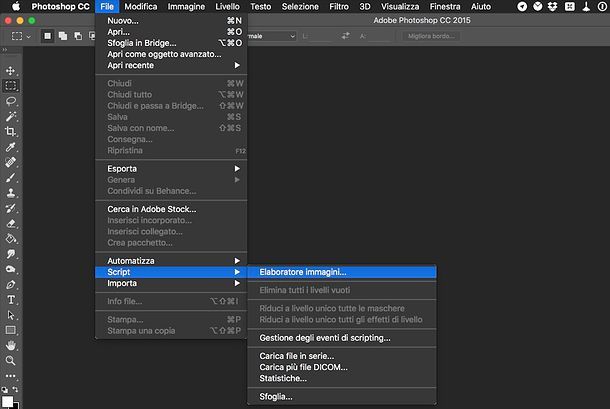
Task: Open the marquee tool preset picker
Action: click(21, 36)
